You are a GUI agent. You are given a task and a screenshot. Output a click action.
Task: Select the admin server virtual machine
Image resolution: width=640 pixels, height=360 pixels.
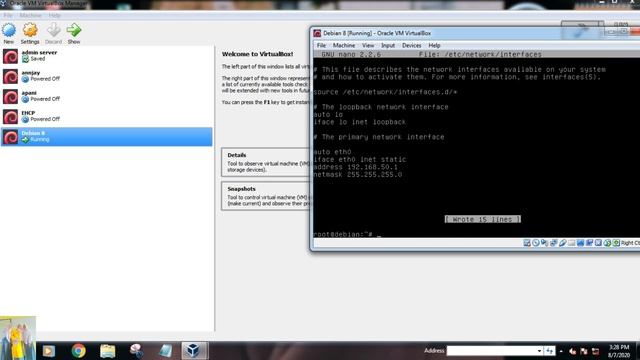pyautogui.click(x=107, y=56)
